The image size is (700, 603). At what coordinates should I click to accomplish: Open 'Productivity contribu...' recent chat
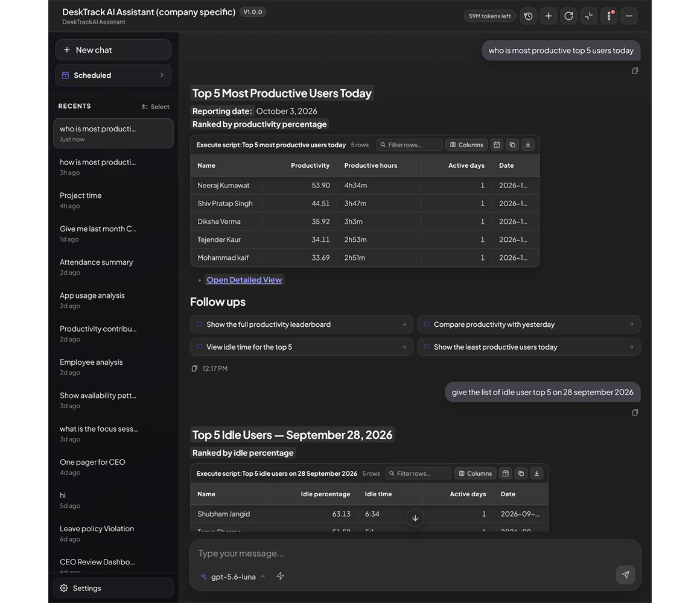(x=113, y=333)
